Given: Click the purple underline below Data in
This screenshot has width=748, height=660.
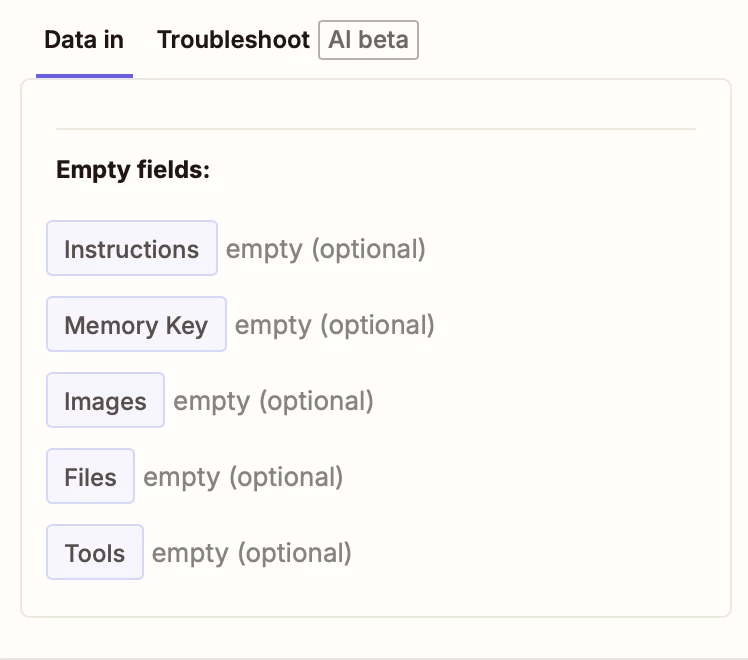Looking at the screenshot, I should click(x=84, y=76).
